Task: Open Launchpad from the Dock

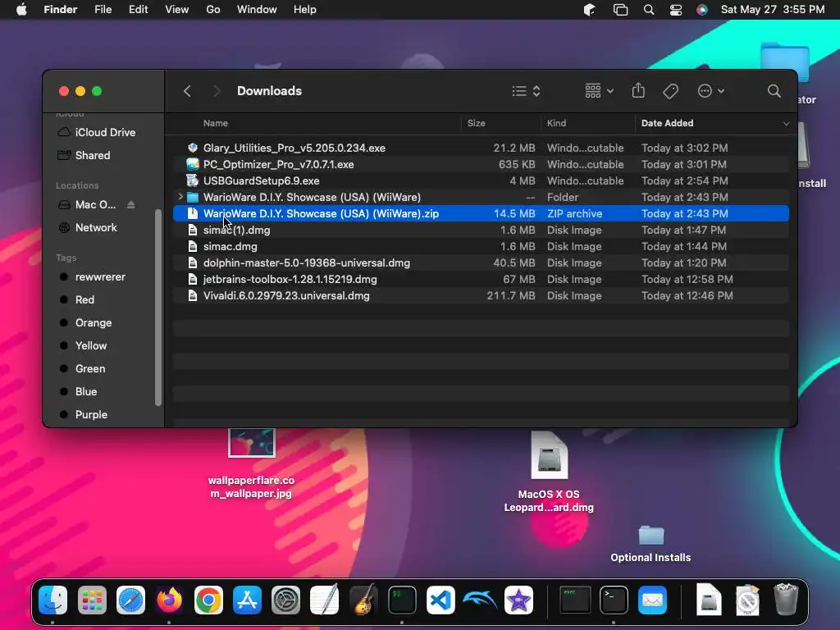Action: click(92, 600)
